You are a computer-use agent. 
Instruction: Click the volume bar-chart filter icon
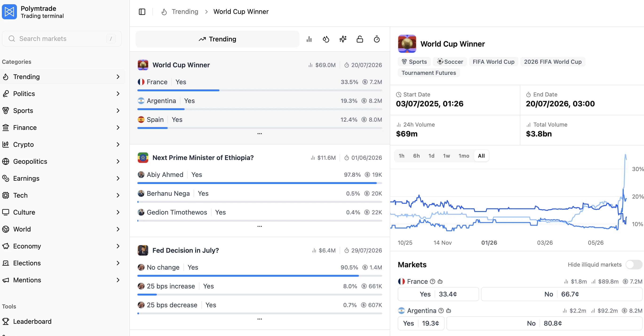(x=309, y=39)
